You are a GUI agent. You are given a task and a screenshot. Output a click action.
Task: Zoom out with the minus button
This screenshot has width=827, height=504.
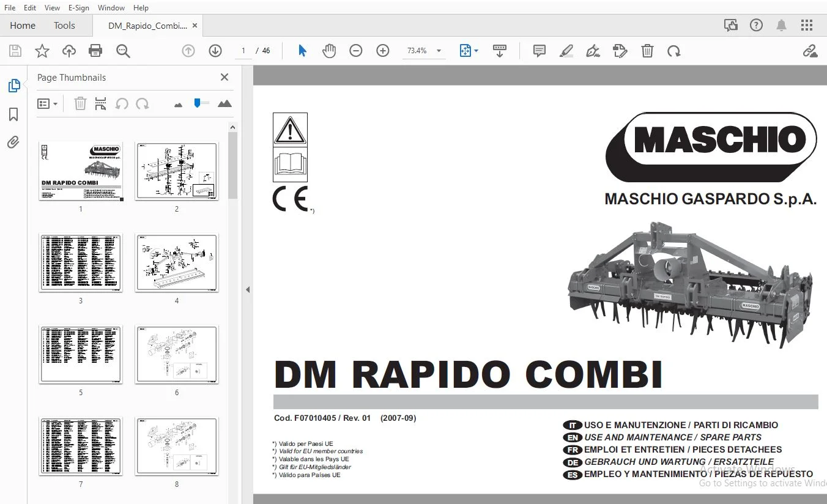point(356,51)
